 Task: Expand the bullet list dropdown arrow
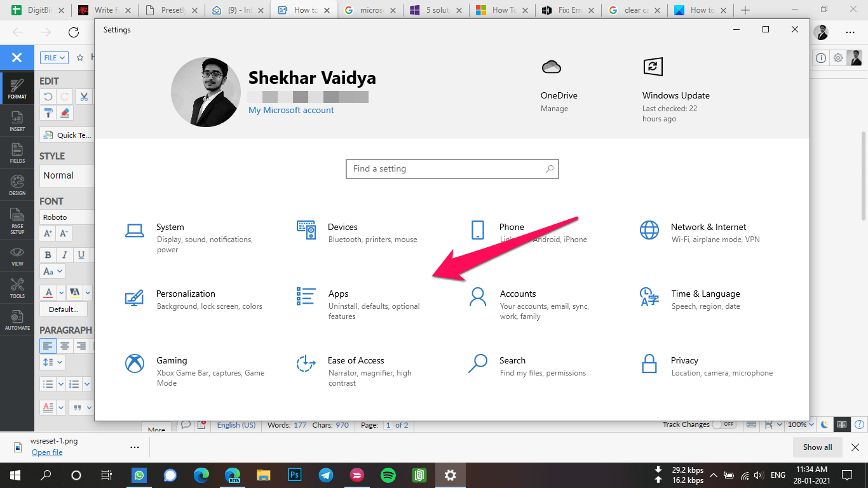pos(62,384)
